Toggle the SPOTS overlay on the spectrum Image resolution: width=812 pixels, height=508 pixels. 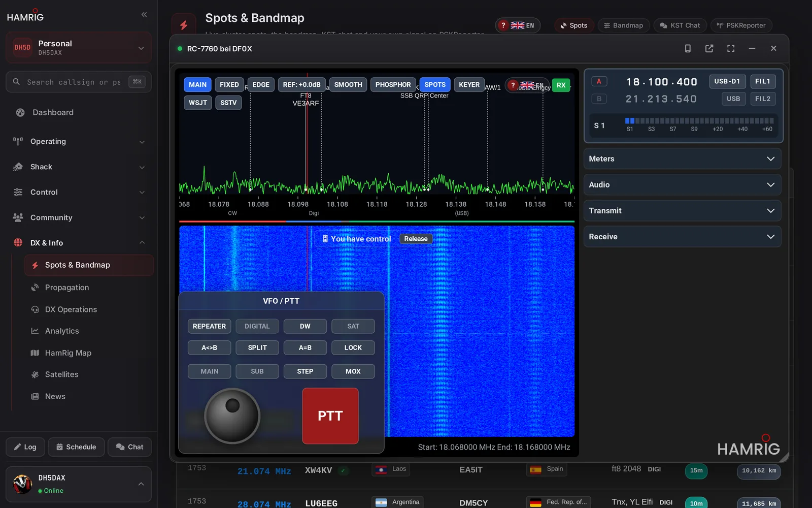click(435, 85)
